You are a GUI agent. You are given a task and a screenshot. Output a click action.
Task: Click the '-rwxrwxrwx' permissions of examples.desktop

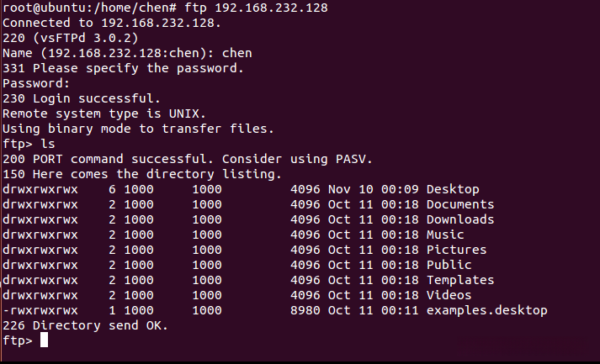pos(40,310)
